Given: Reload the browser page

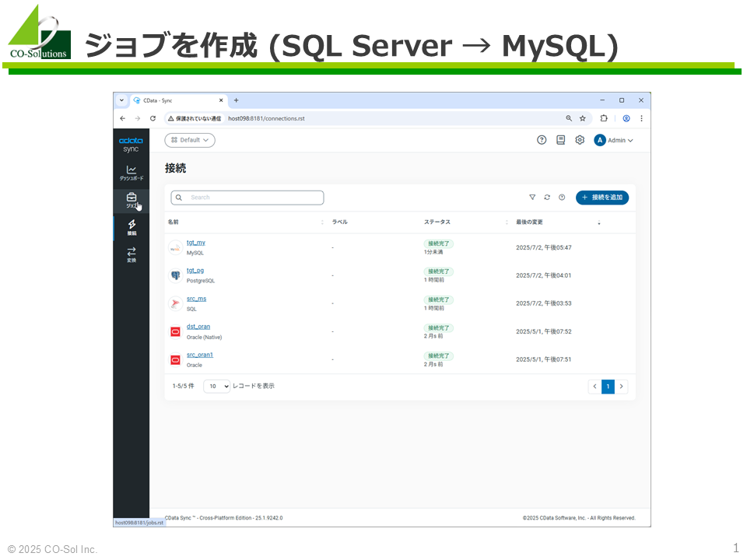Looking at the screenshot, I should 153,118.
